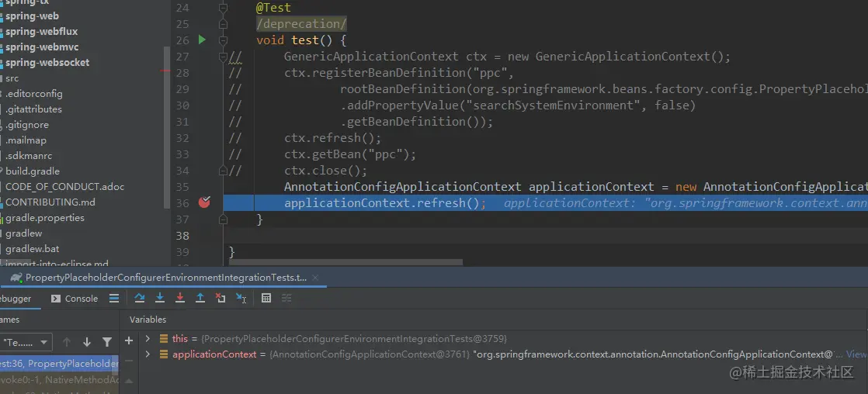Select the test:36 stack frame
The image size is (868, 394).
[x=59, y=364]
